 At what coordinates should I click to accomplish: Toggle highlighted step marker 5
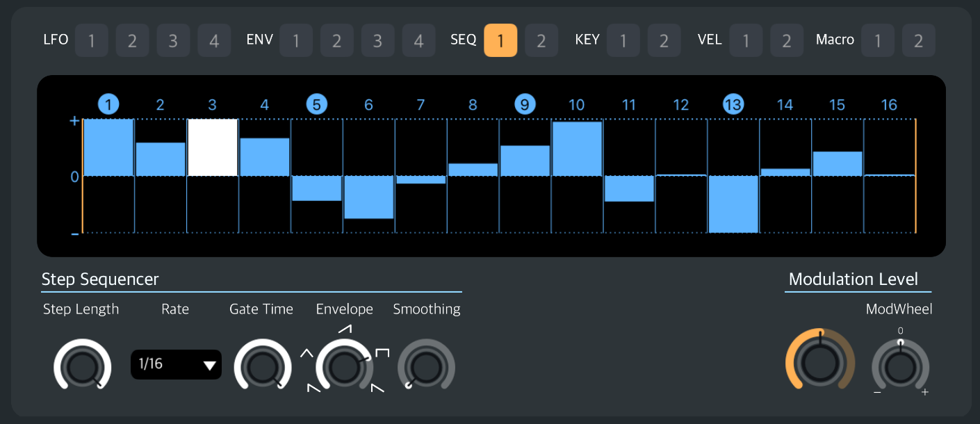[x=316, y=105]
